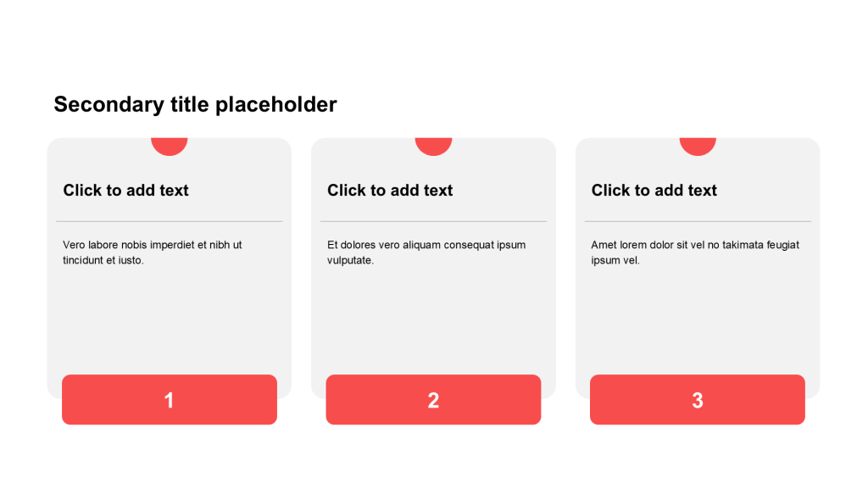Image resolution: width=868 pixels, height=488 pixels.
Task: Click the third card's "Click to add text" heading
Action: pos(654,191)
